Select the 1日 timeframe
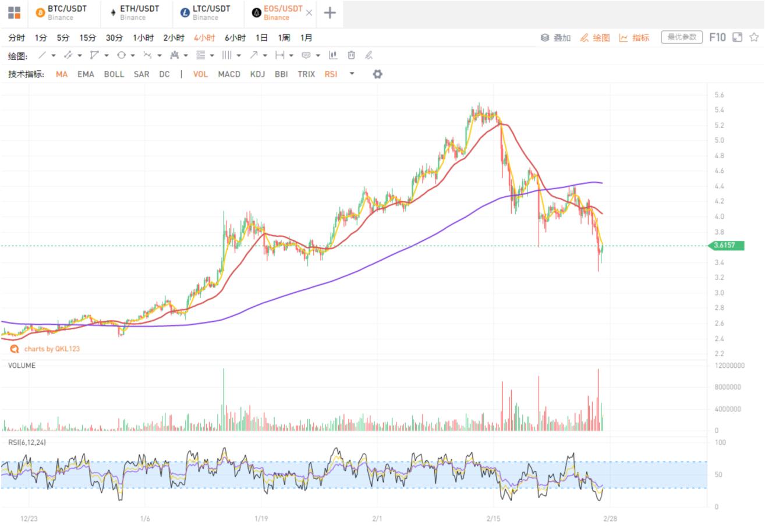The width and height of the screenshot is (765, 532). [262, 38]
